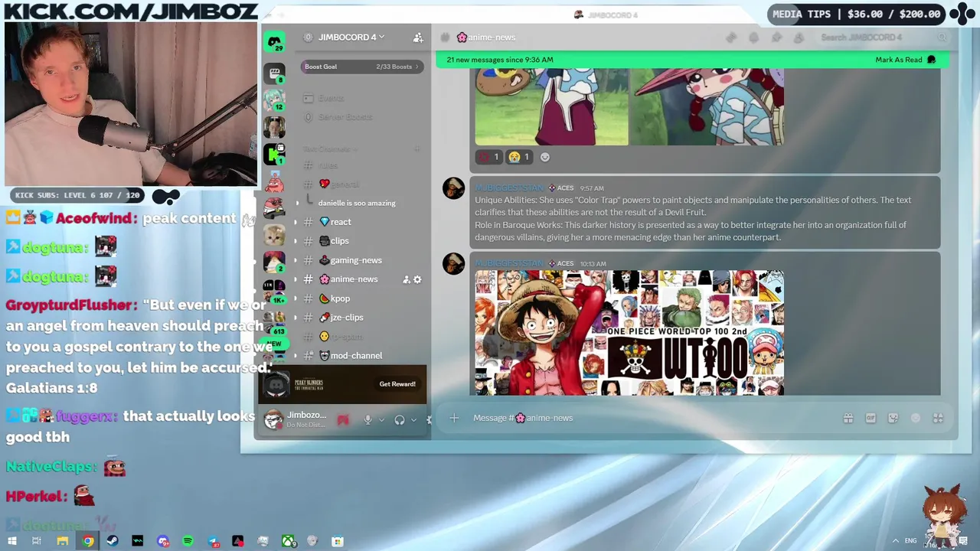The image size is (980, 551).
Task: Toggle microphone mute in user panel
Action: [367, 419]
